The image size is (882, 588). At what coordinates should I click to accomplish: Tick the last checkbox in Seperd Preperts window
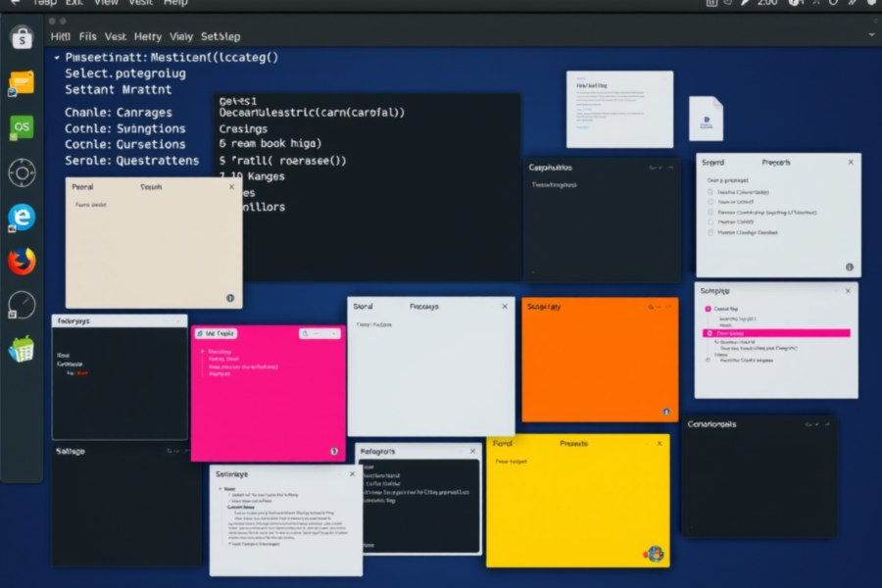tap(710, 232)
